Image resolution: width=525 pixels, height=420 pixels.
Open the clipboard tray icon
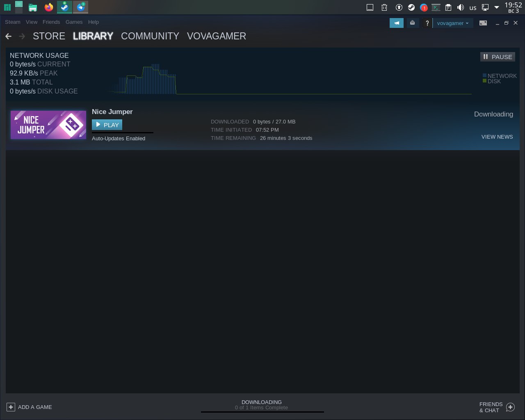[x=448, y=7]
